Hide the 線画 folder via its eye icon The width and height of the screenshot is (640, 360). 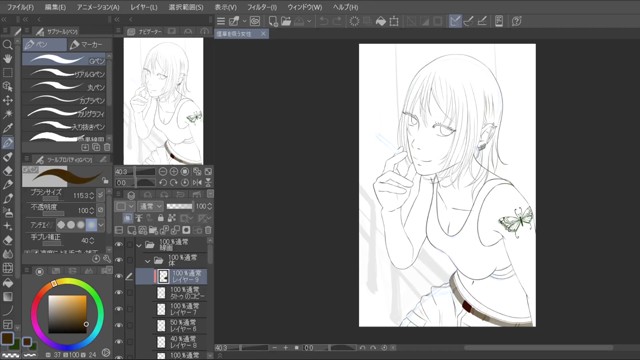point(118,244)
